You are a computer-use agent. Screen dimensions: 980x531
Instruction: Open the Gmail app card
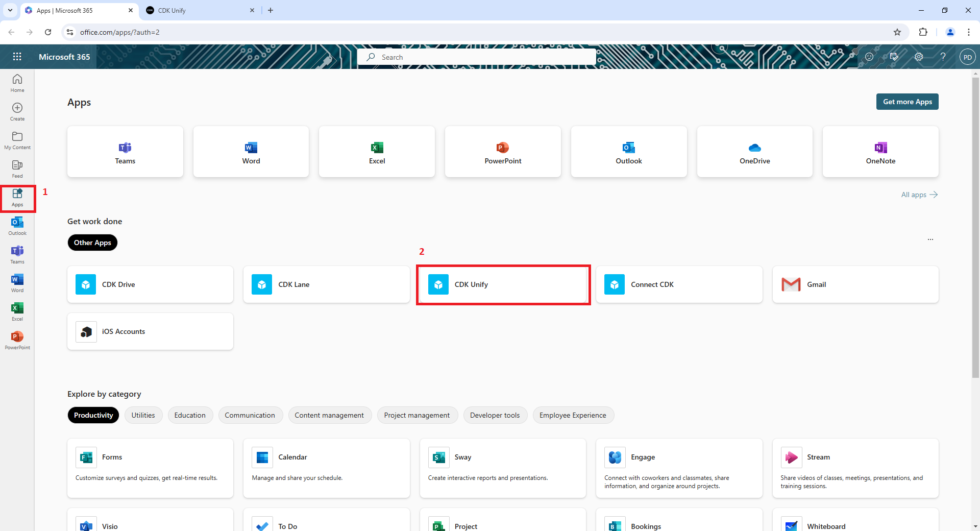tap(855, 284)
